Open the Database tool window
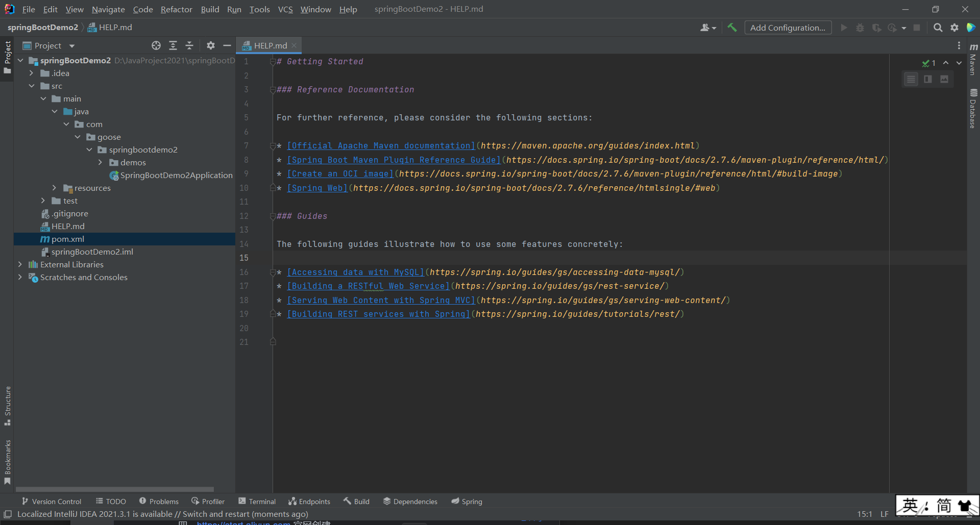Screen dimensions: 980x525 973,108
